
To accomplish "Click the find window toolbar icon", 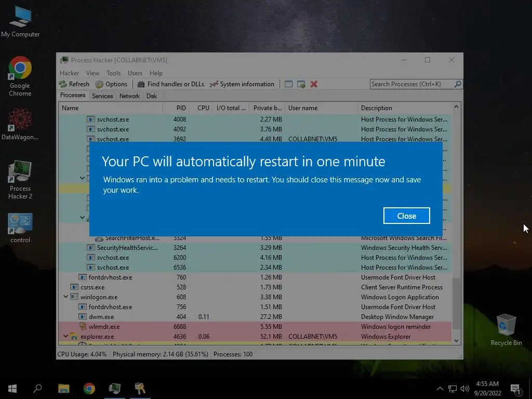I will 288,84.
